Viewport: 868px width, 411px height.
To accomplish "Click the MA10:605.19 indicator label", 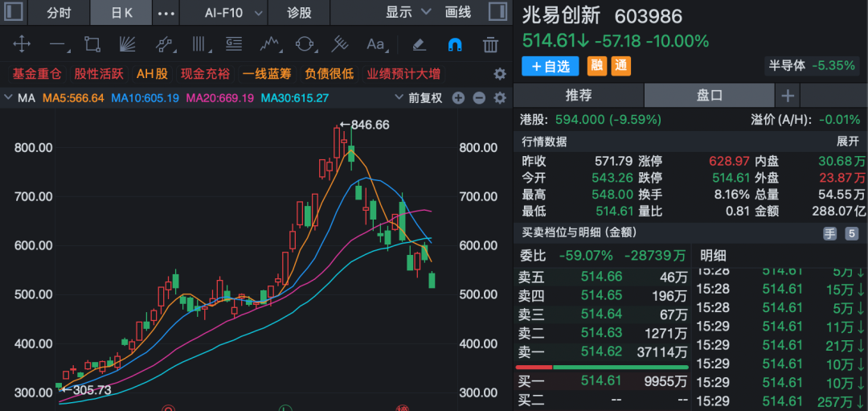I will click(145, 98).
